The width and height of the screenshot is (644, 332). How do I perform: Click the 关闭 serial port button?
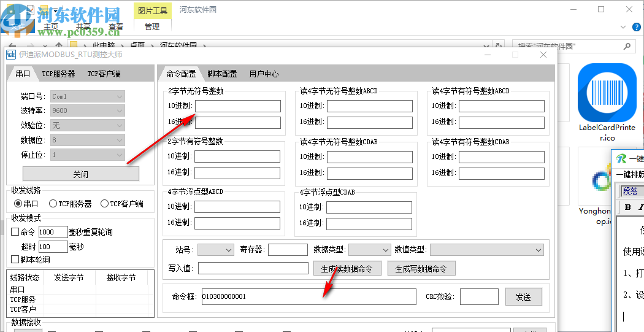point(81,174)
